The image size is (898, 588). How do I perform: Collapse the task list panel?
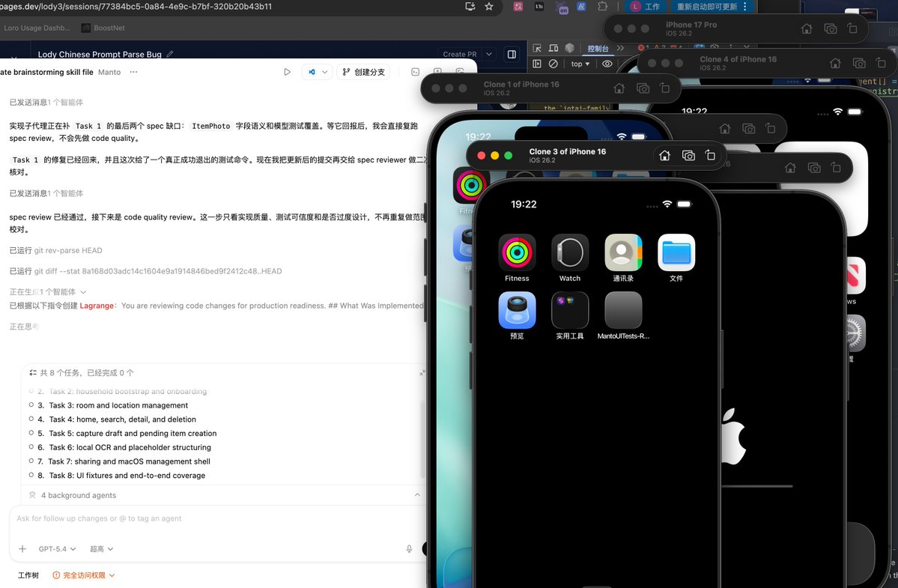coord(422,373)
